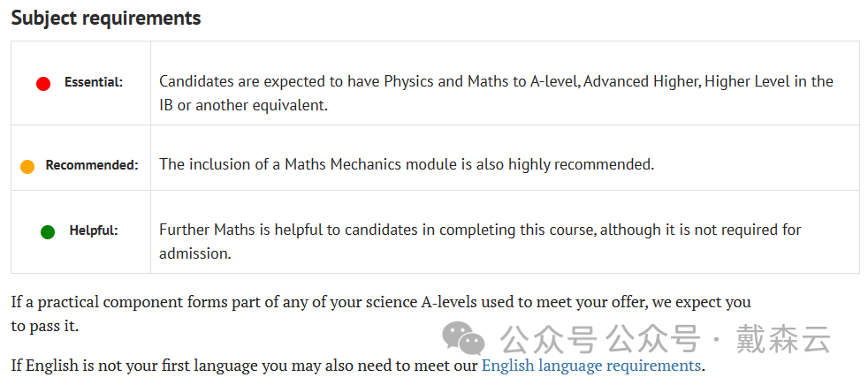The width and height of the screenshot is (868, 385).
Task: Click the Maths Mechanics module recommendation text
Action: tap(407, 164)
